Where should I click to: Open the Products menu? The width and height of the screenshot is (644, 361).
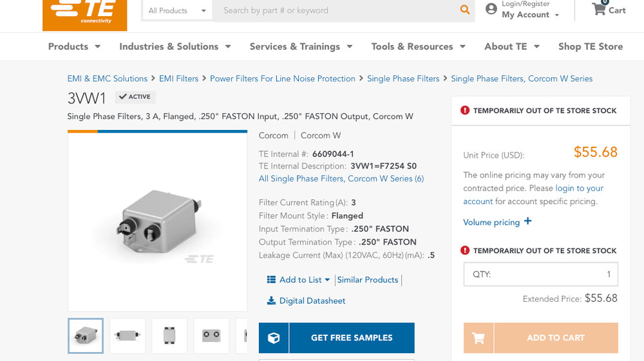click(75, 46)
